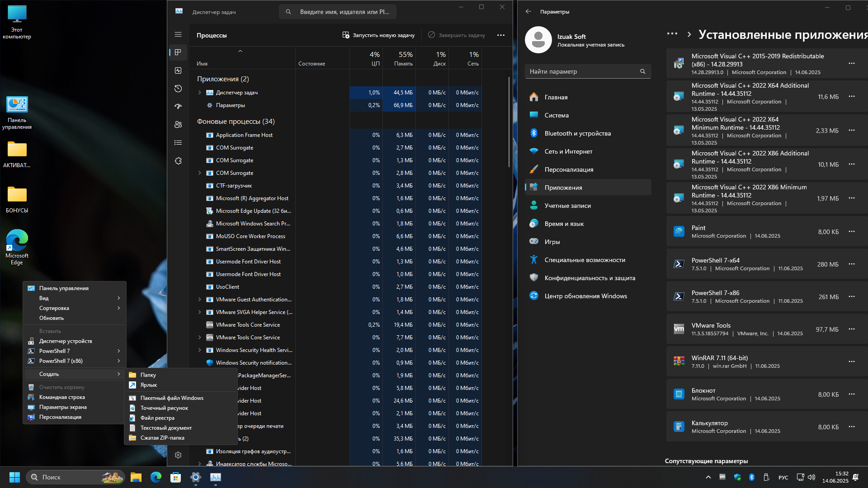Viewport: 868px width, 488px height.
Task: Open Services icon in Task Manager sidebar
Action: pyautogui.click(x=178, y=161)
